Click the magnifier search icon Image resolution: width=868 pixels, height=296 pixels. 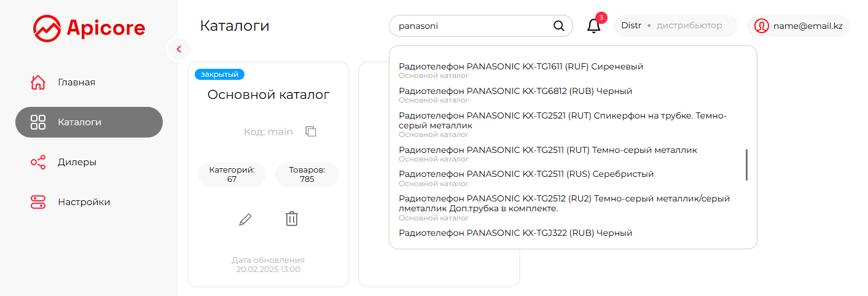click(559, 26)
